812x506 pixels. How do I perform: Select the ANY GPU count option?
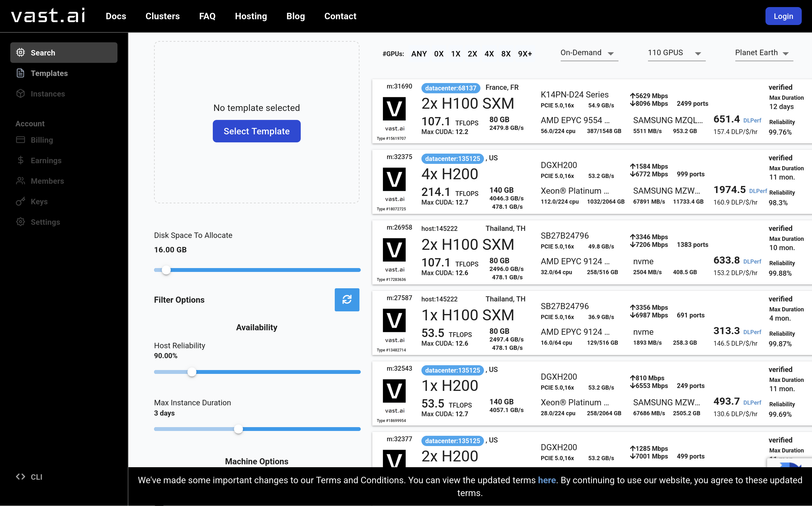[419, 54]
